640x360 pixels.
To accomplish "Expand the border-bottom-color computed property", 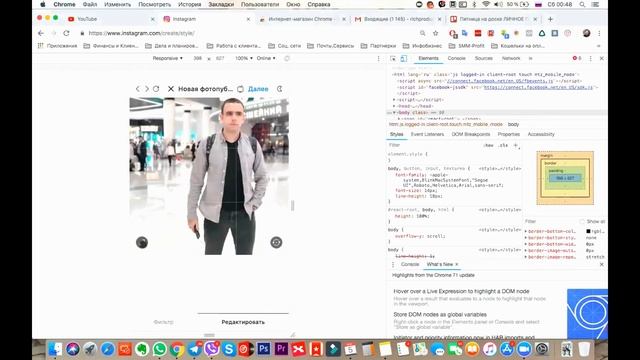I will point(526,231).
